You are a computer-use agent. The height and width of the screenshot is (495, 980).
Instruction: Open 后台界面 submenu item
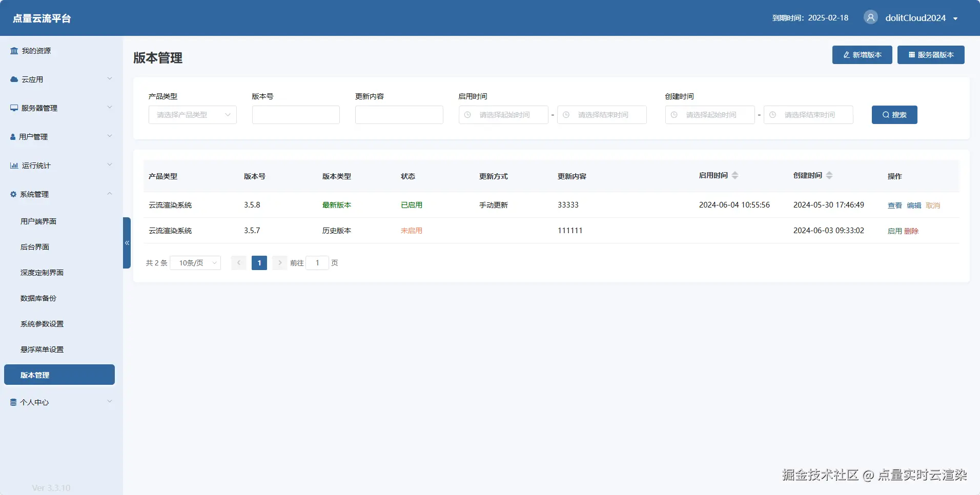point(35,247)
